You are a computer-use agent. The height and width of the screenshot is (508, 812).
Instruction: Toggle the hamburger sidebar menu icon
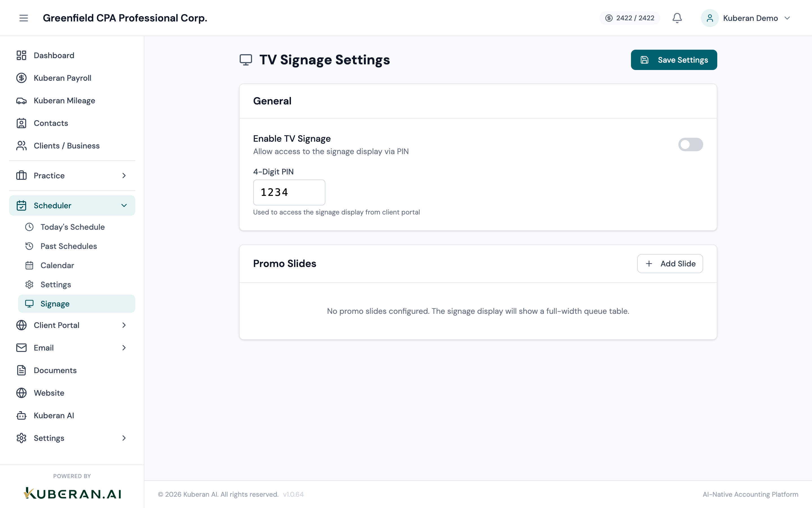(23, 18)
